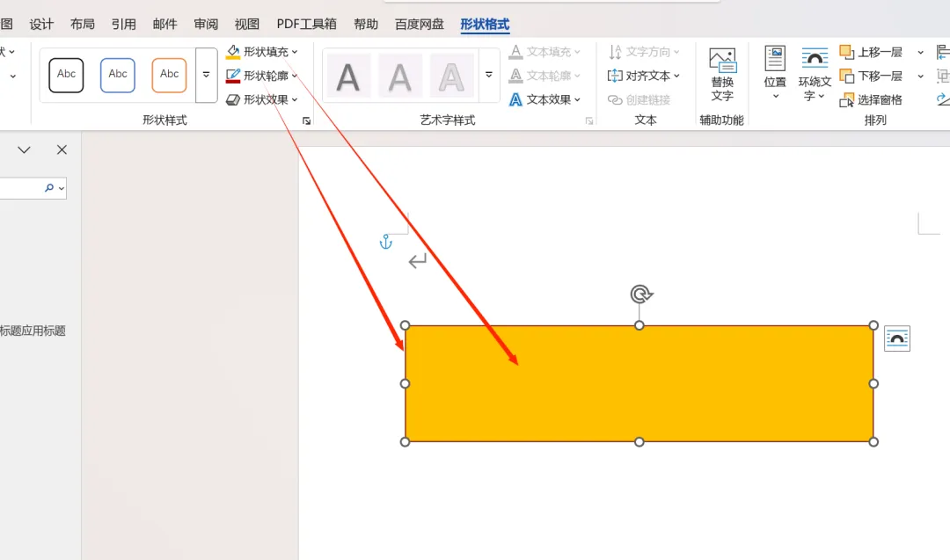The width and height of the screenshot is (950, 560).
Task: Click the 上移一层 icon
Action: point(847,52)
